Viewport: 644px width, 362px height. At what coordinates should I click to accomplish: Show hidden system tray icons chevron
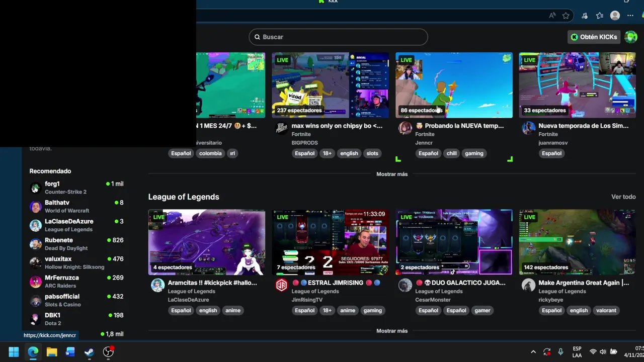click(x=533, y=352)
